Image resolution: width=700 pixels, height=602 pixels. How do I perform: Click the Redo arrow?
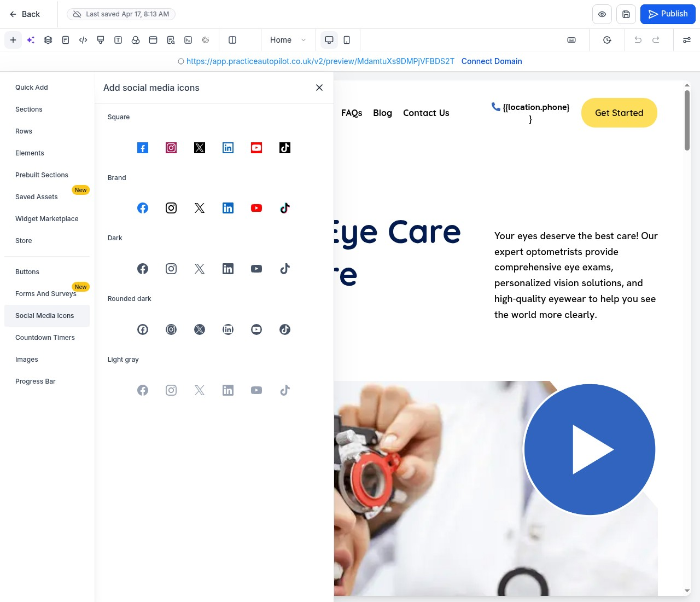(x=656, y=40)
